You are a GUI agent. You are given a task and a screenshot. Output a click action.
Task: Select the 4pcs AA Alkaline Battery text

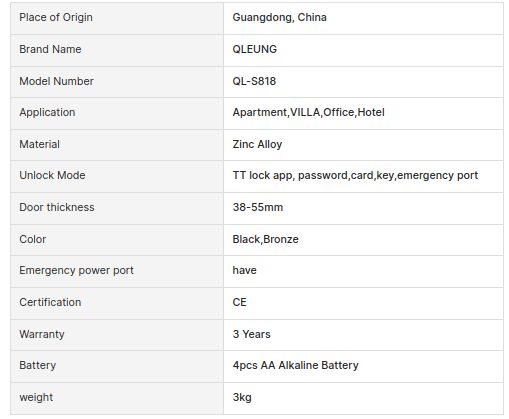point(296,366)
